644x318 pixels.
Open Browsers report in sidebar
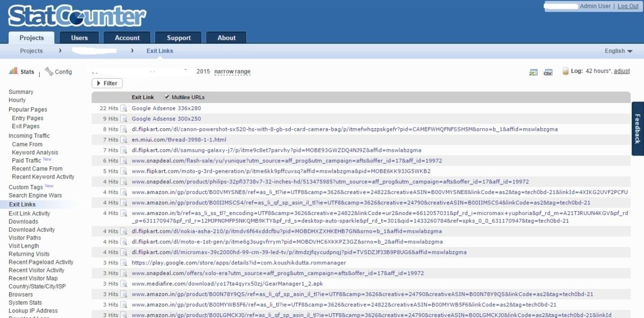pos(21,294)
